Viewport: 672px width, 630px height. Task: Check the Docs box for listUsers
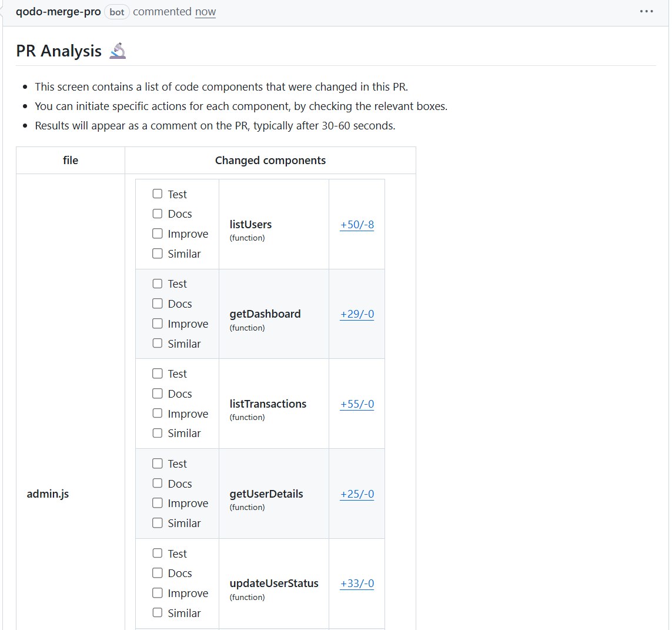[x=157, y=213]
